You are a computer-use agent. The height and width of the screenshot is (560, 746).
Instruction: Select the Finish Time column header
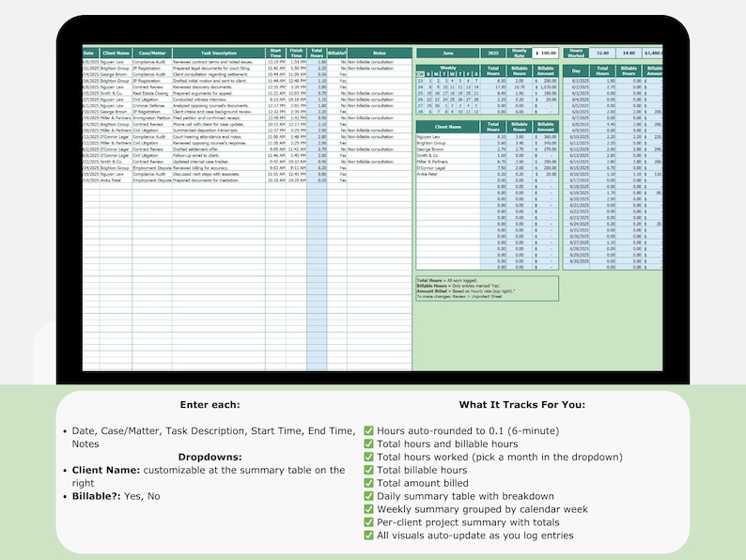click(x=296, y=53)
